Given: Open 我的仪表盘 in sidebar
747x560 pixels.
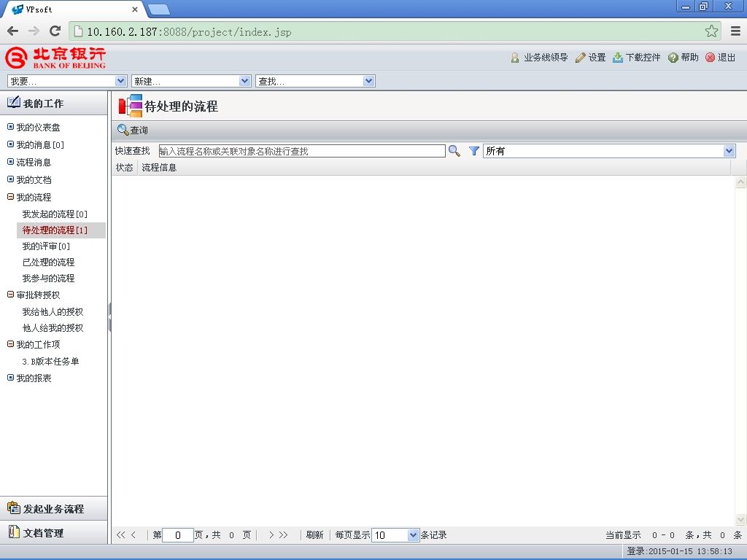Looking at the screenshot, I should [x=38, y=127].
